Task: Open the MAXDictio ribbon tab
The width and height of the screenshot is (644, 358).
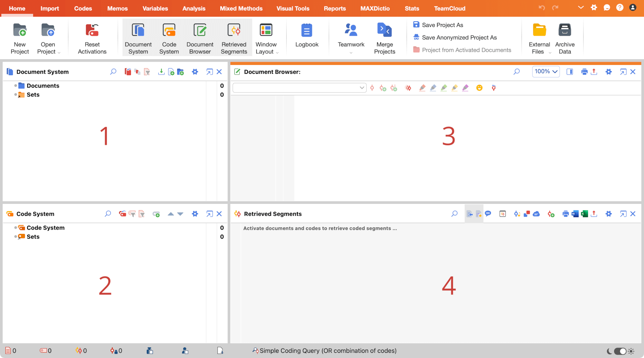Action: [375, 8]
